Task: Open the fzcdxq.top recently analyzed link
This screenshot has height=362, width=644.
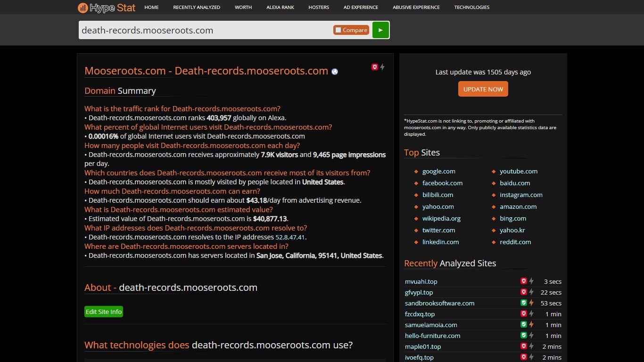Action: pos(420,314)
